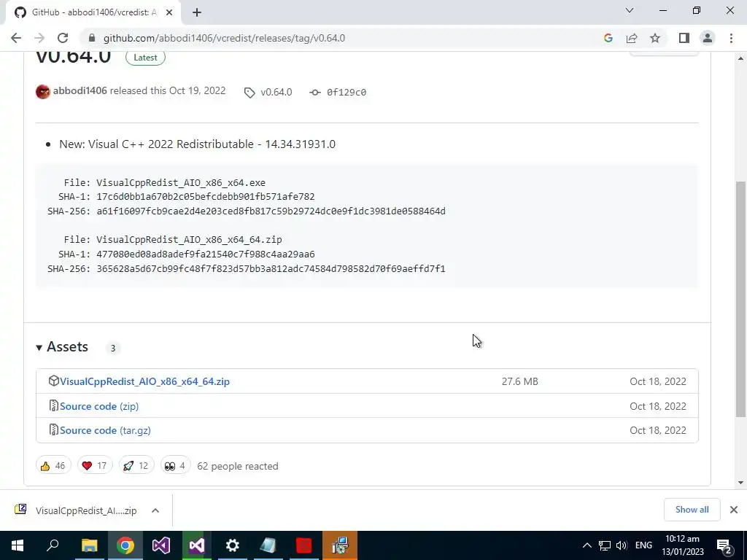Screen dimensions: 747x560
Task: Open abbodi1406's avatar image
Action: click(43, 91)
